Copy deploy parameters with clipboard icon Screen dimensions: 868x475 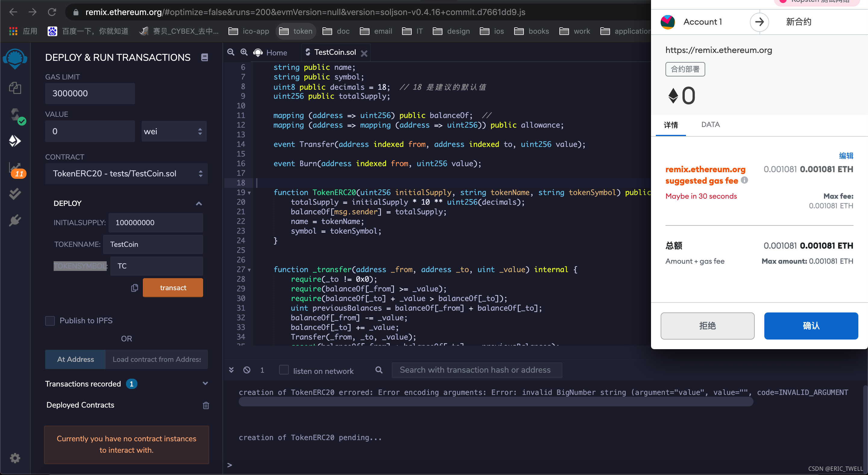pyautogui.click(x=134, y=288)
